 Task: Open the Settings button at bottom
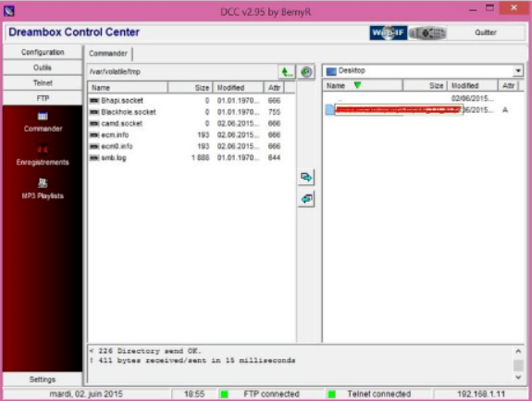click(43, 380)
